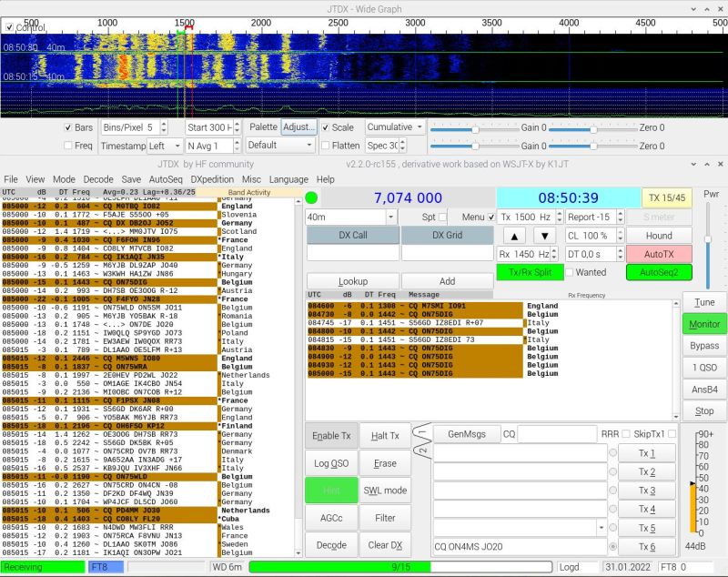Click the Tune button

coord(704,302)
